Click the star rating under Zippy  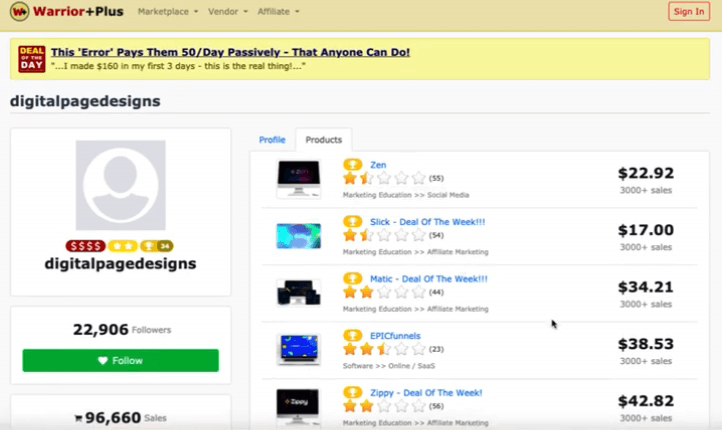pos(384,406)
